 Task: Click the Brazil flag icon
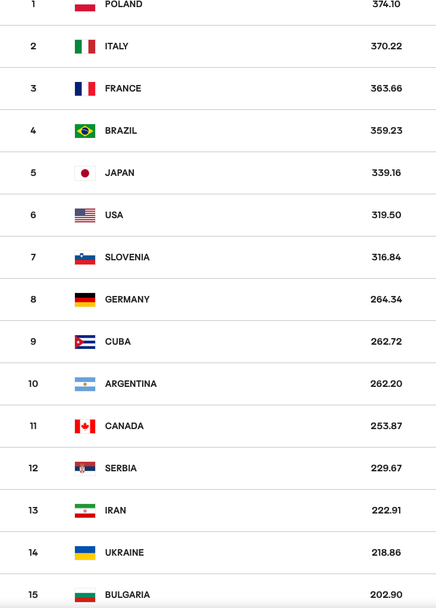point(85,131)
